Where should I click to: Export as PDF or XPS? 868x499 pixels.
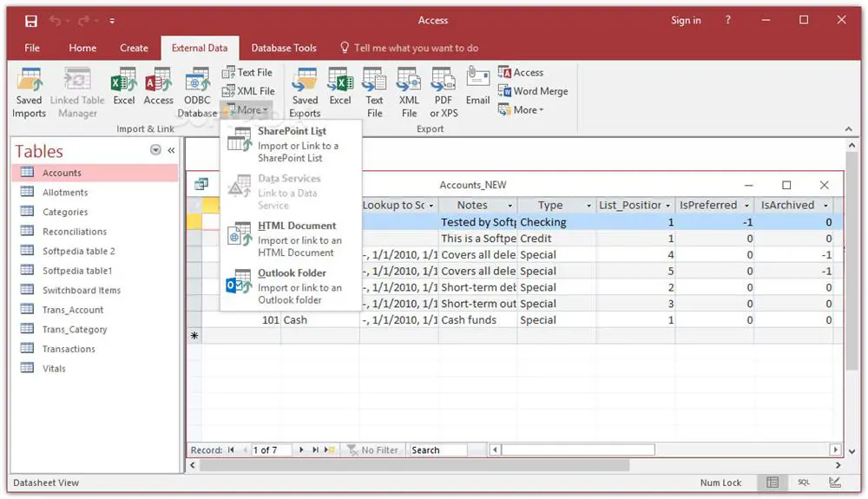444,93
